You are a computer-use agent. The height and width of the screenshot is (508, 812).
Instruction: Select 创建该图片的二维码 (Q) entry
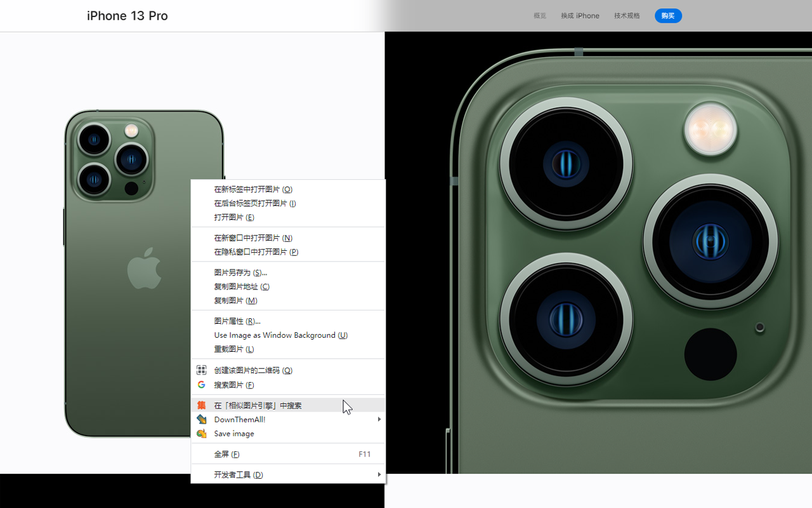[x=288, y=370]
